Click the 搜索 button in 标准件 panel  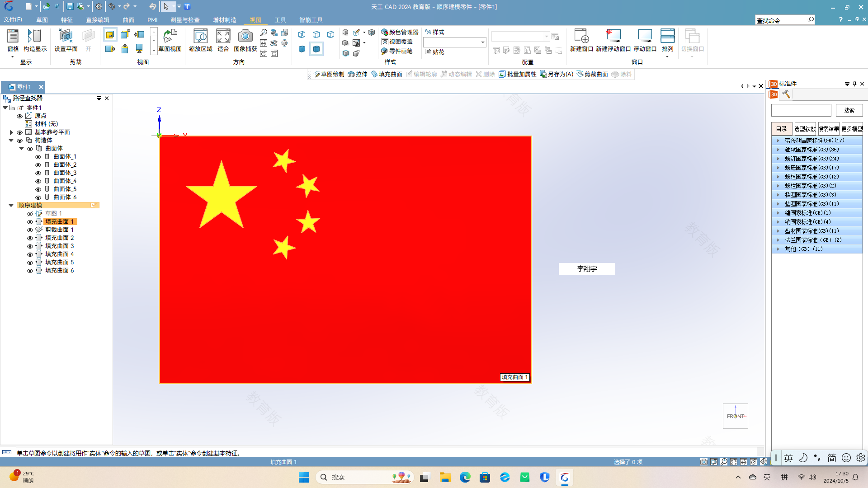pyautogui.click(x=849, y=110)
